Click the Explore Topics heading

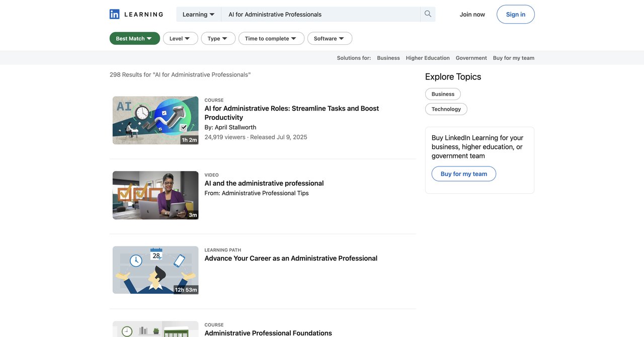(453, 76)
